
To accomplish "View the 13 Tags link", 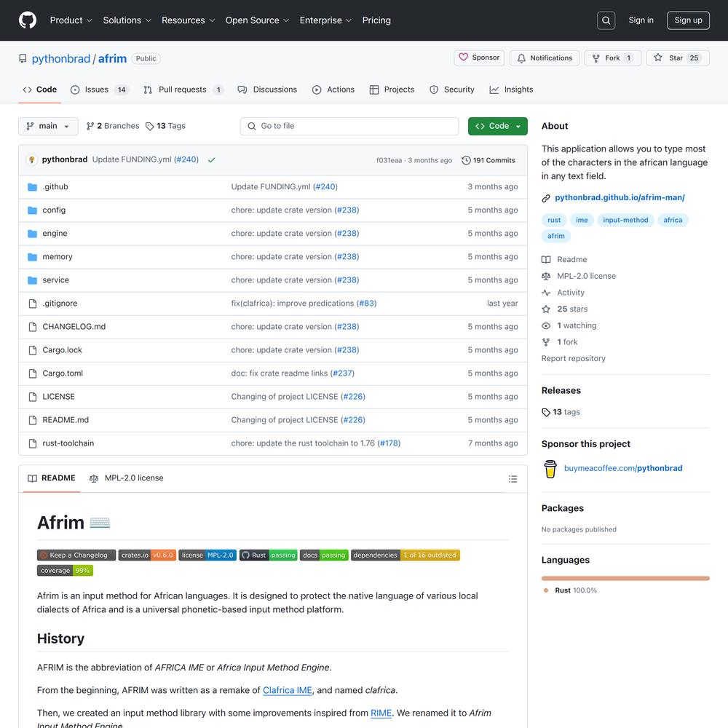I will point(165,126).
